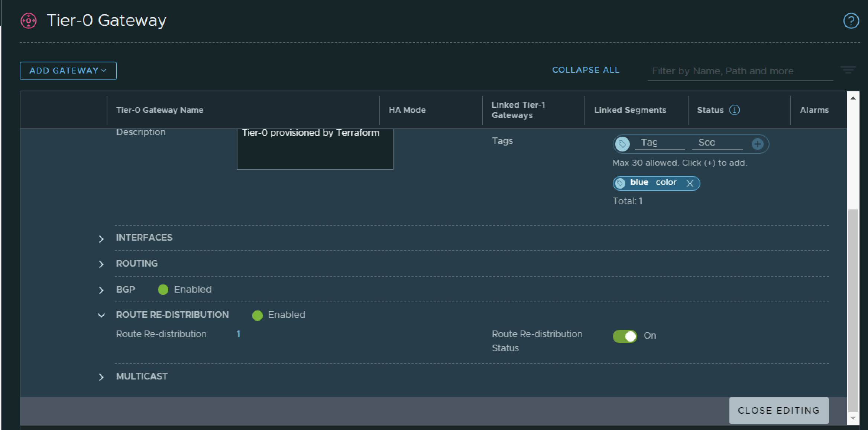Viewport: 868px width, 430px height.
Task: Click the Status info icon
Action: point(734,110)
